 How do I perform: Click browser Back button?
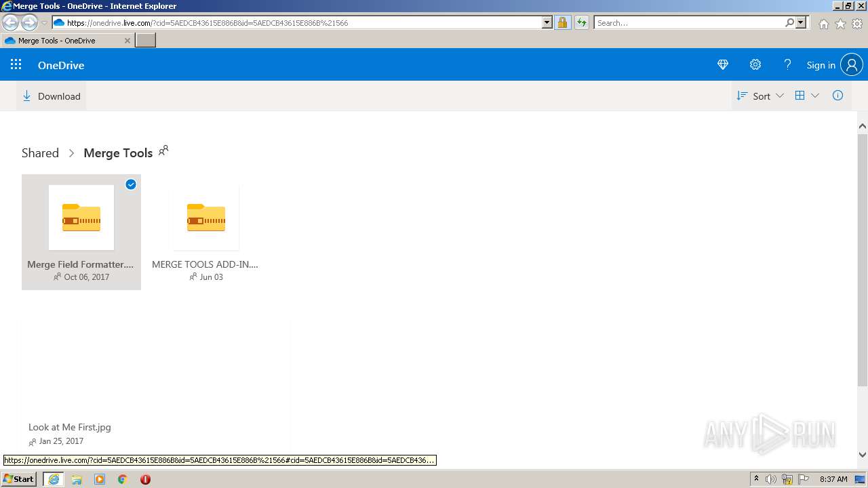coord(11,22)
